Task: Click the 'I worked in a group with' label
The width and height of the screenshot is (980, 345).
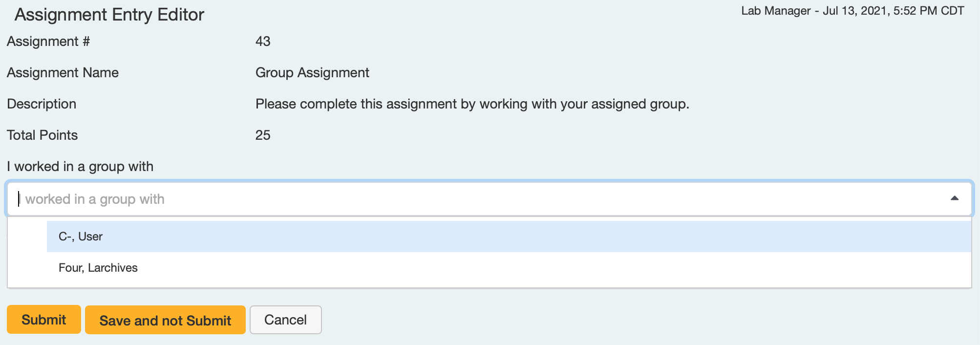Action: (80, 167)
